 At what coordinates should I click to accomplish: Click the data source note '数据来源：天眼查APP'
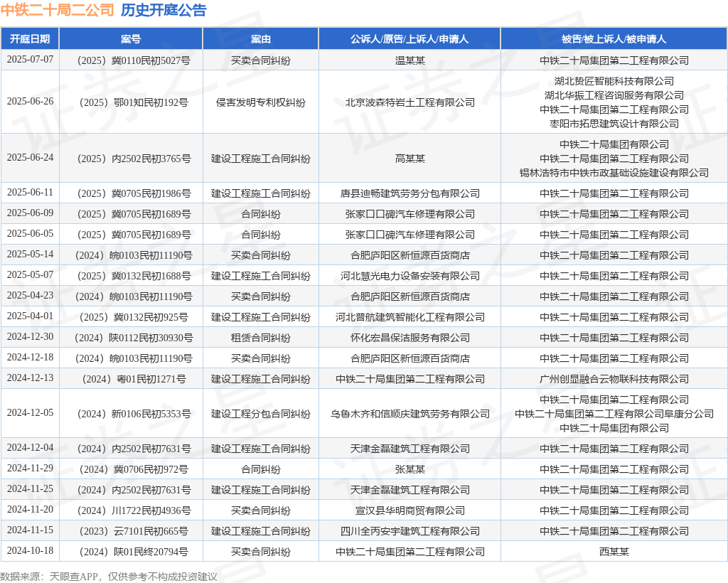(49, 577)
